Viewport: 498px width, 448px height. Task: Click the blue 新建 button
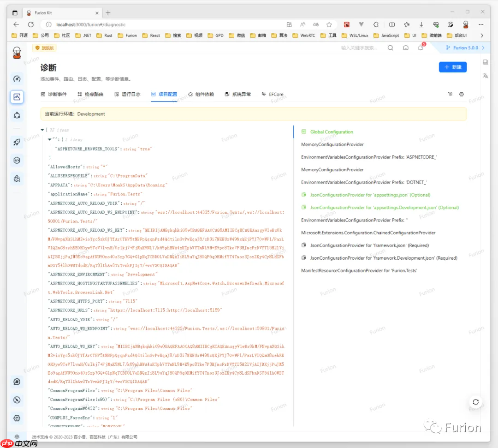[452, 67]
